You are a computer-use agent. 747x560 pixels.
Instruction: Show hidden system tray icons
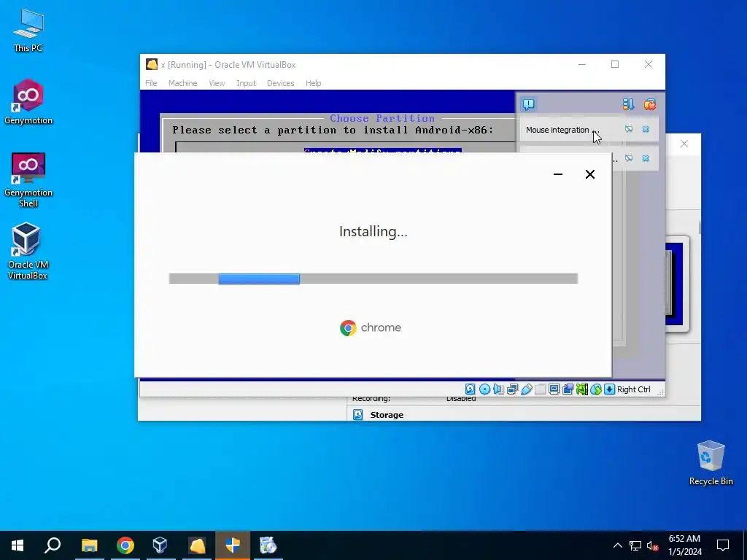coord(617,545)
